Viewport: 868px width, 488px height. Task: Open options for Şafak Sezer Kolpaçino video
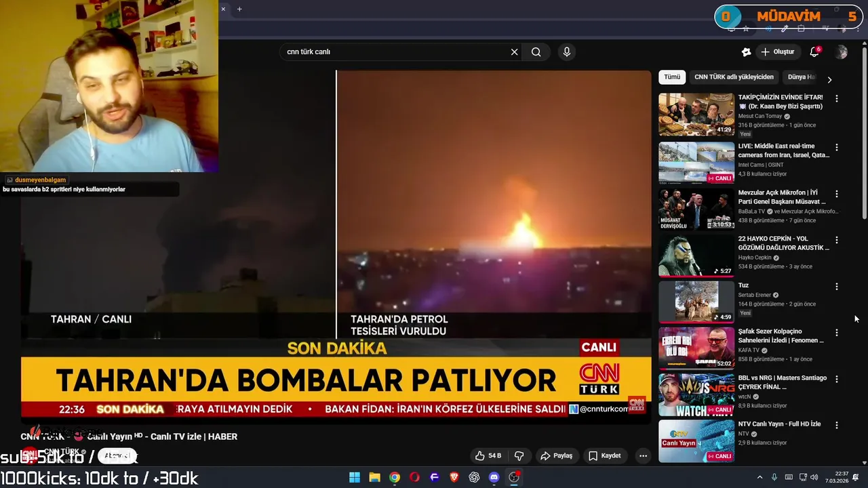[x=836, y=333]
